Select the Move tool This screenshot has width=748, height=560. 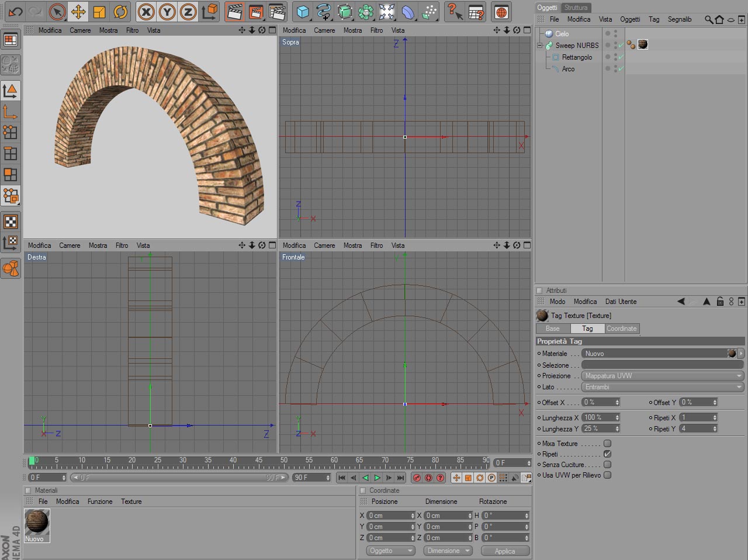click(x=78, y=12)
